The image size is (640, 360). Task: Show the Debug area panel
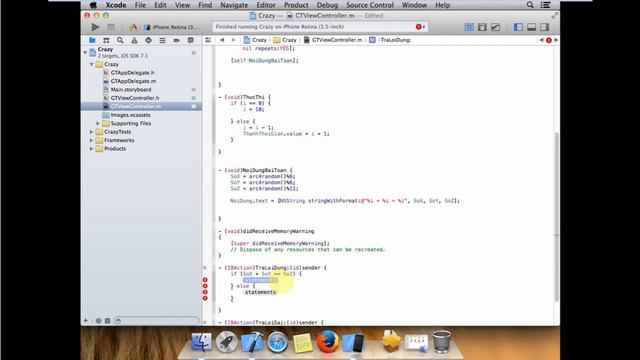pyautogui.click(x=531, y=27)
